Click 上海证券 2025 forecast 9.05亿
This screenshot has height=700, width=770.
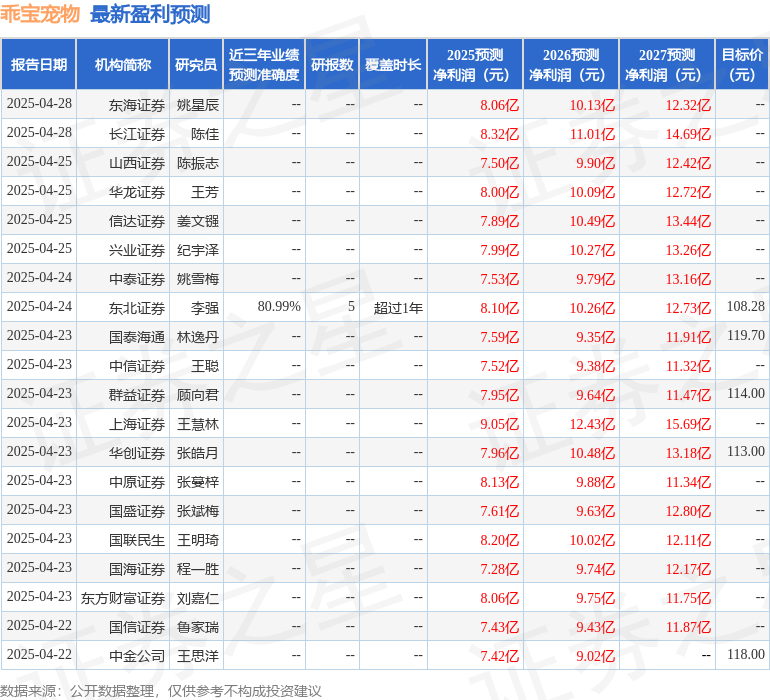coord(499,424)
